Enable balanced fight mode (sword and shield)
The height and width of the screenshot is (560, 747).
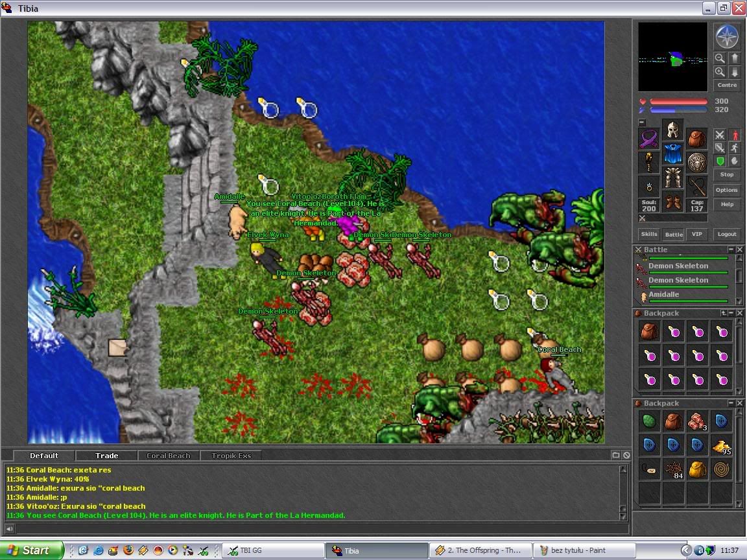(x=720, y=148)
